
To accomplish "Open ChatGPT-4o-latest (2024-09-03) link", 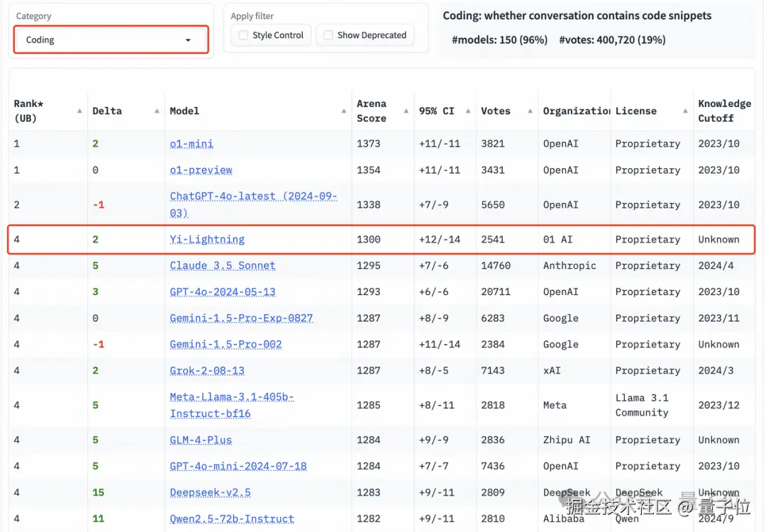I will (253, 205).
